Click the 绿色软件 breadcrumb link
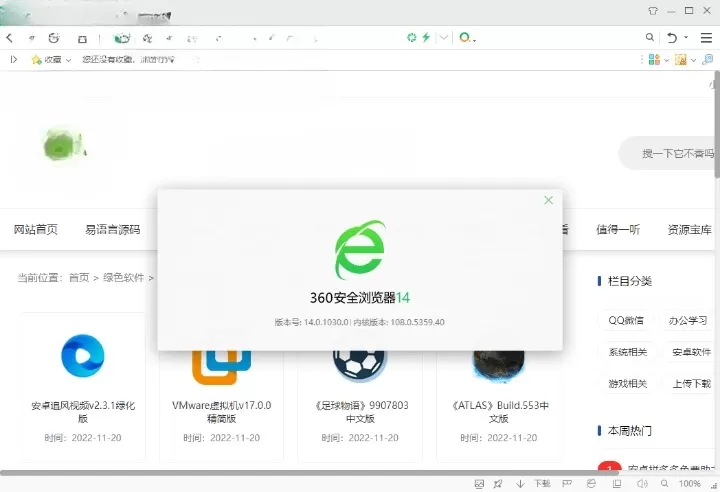The width and height of the screenshot is (720, 492). pos(124,277)
